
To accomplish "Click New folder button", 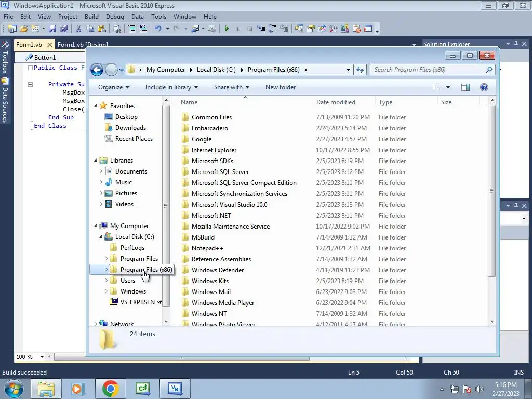I will point(281,87).
